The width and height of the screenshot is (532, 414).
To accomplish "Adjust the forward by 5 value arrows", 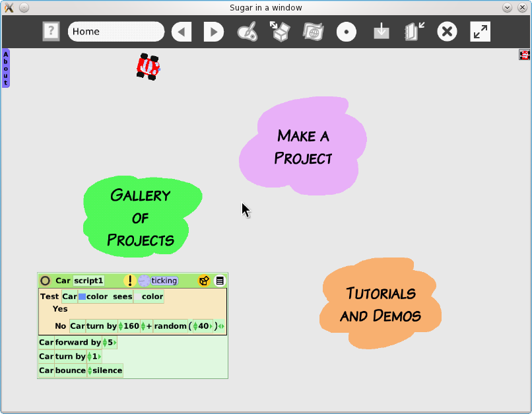I will pos(105,342).
